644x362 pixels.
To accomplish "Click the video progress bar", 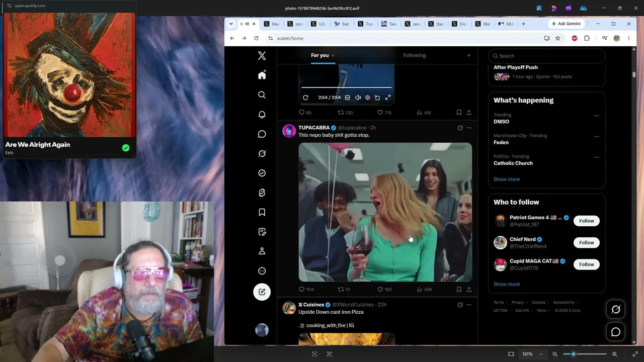I will [x=346, y=87].
